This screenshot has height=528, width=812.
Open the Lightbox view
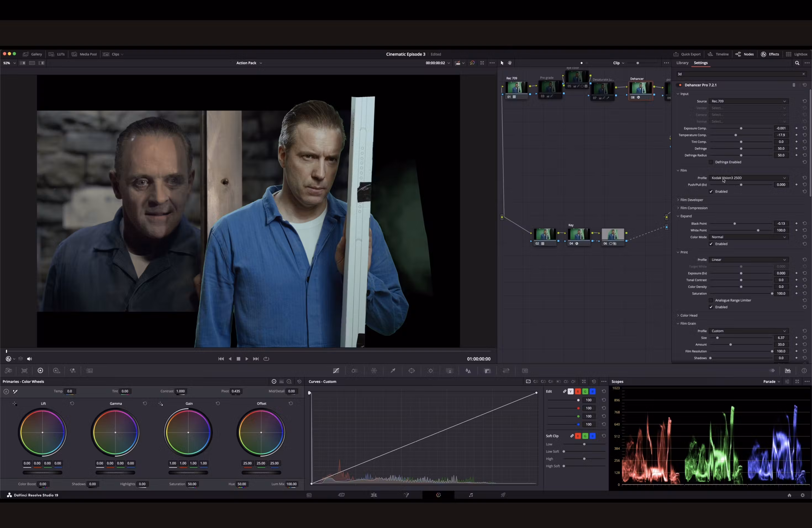(x=797, y=54)
